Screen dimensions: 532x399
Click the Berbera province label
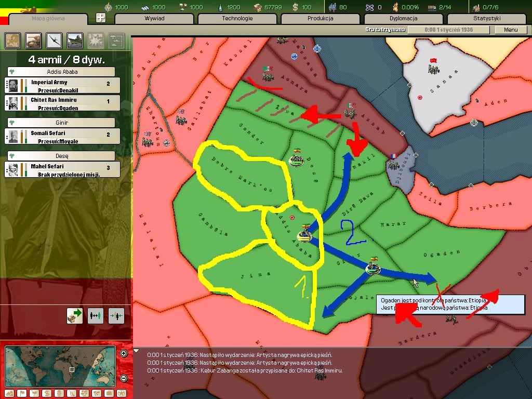490,206
